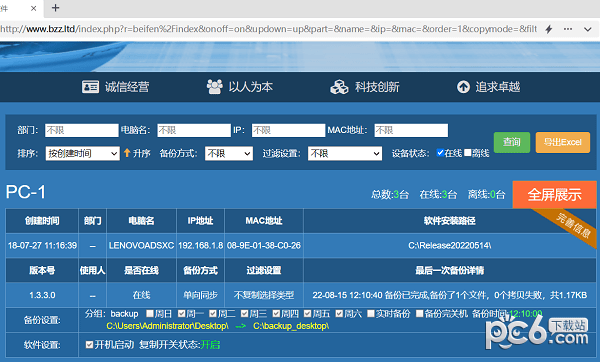Click creation time 18-07-27 11:16:39
Image resolution: width=600 pixels, height=362 pixels.
[x=42, y=245]
